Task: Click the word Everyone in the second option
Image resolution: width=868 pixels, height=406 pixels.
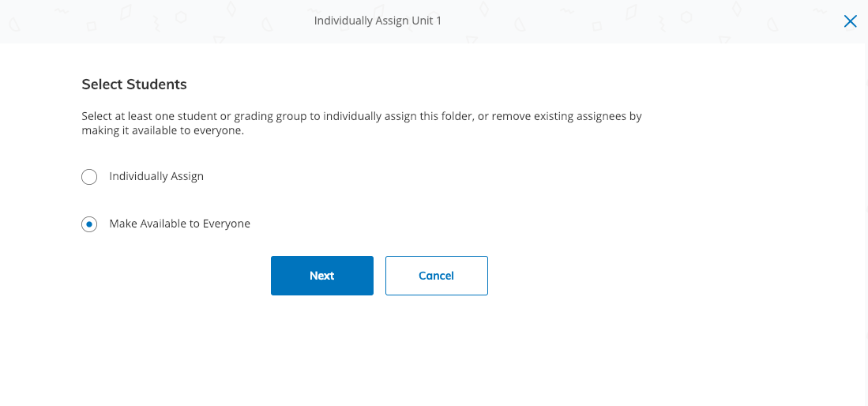Action: click(x=225, y=224)
